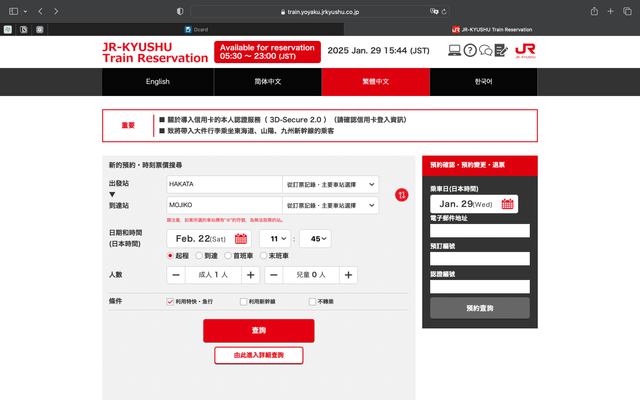The width and height of the screenshot is (640, 400).
Task: Switch to the English language tab
Action: tap(157, 82)
